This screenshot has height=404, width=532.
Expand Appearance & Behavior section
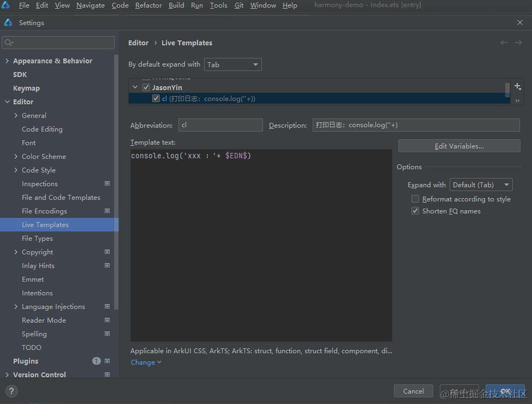tap(7, 61)
